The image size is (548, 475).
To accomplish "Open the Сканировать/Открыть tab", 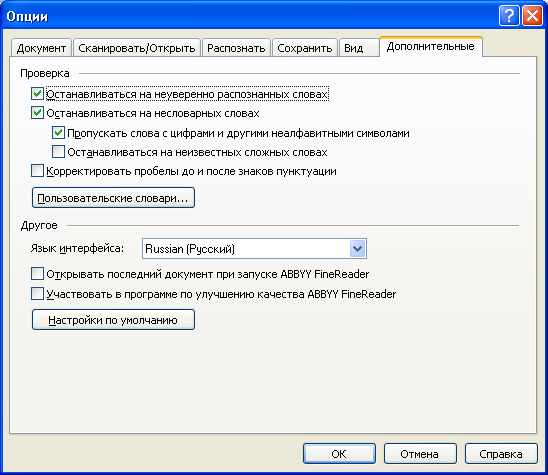I will pos(137,48).
